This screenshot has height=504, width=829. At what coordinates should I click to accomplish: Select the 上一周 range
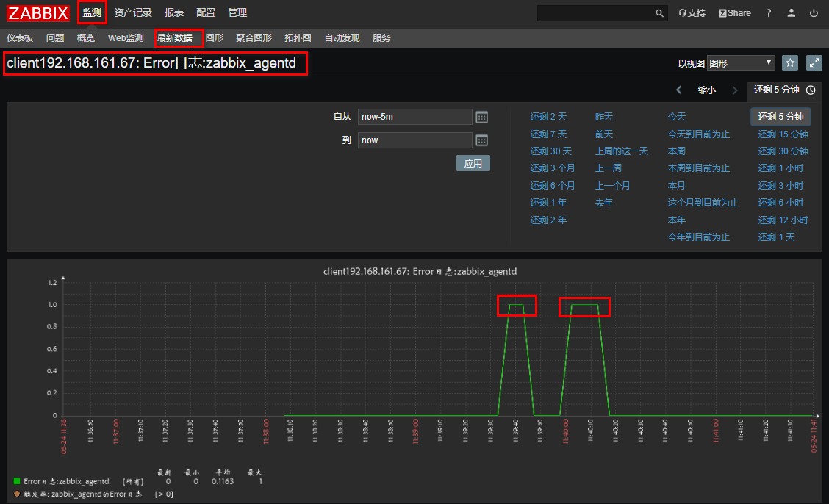(608, 168)
